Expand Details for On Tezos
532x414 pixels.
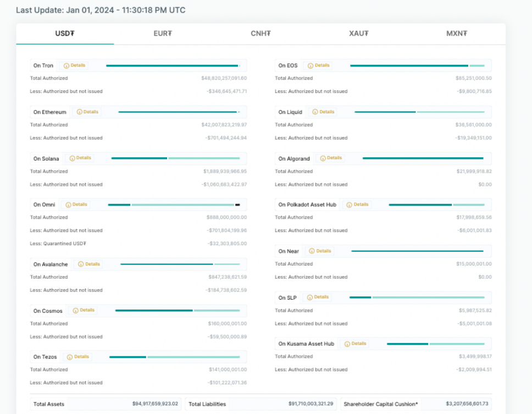click(79, 357)
